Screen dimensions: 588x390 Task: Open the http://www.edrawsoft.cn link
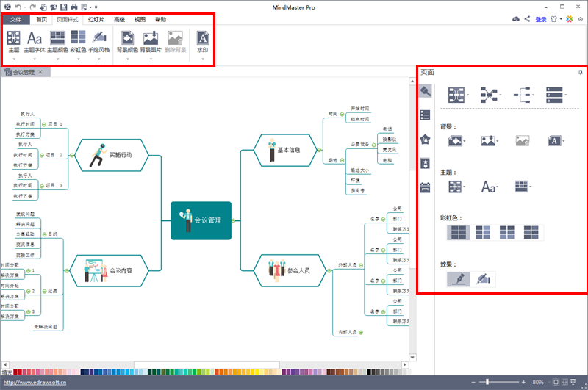tap(35, 383)
